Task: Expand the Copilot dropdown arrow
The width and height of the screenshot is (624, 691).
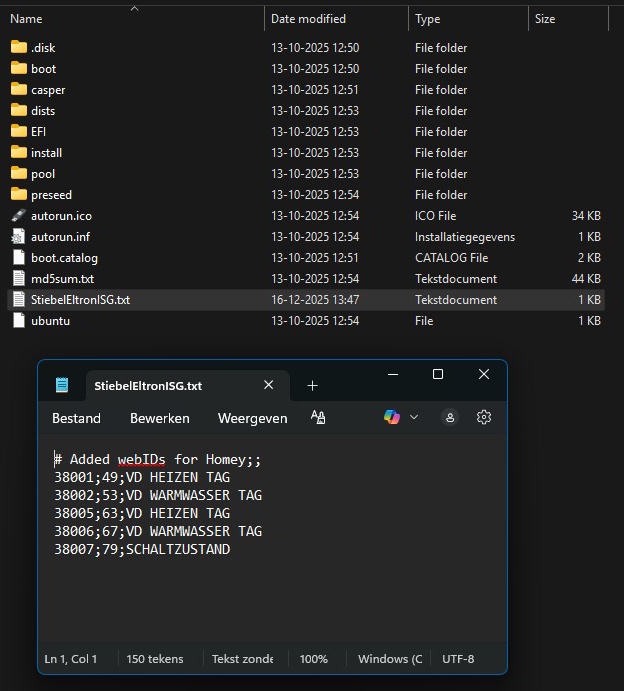Action: 414,417
